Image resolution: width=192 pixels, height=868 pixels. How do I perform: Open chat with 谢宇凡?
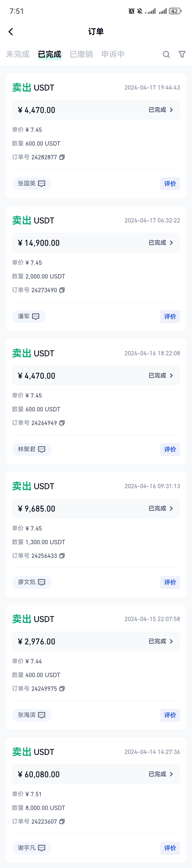click(41, 848)
